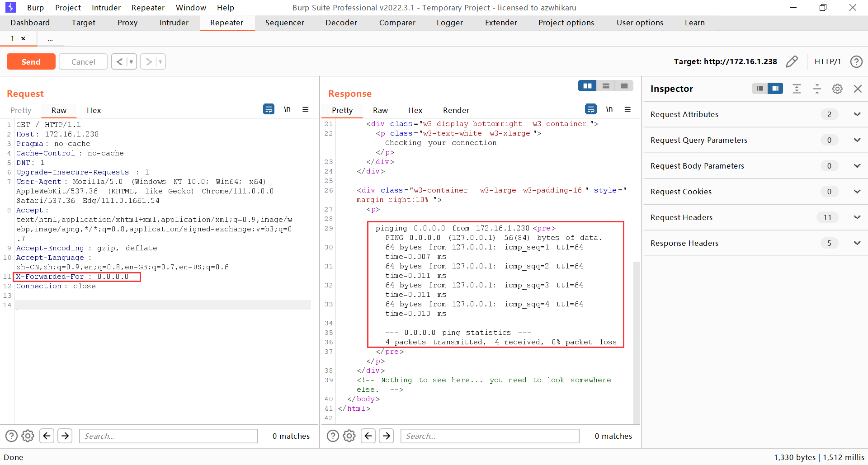Toggle non-printable chars \n in Request pane
Screen dimensions: 868x465
287,109
